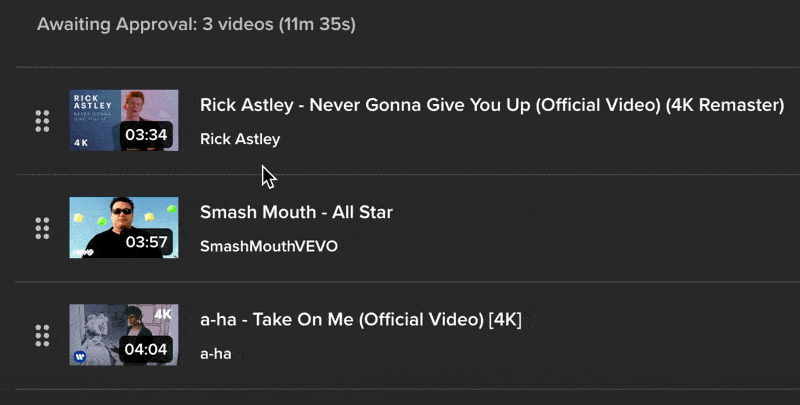Open the a-ha - Take On Me title
The image size is (800, 405).
[x=360, y=319]
